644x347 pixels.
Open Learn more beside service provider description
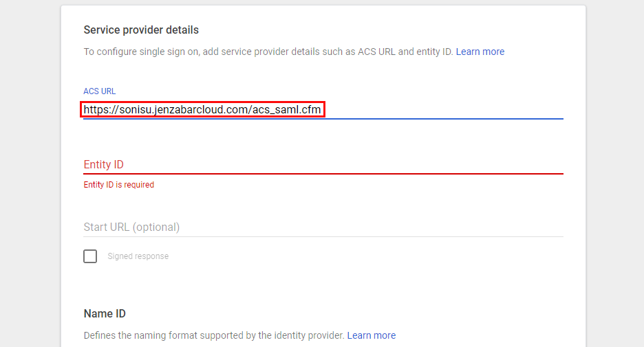[480, 52]
